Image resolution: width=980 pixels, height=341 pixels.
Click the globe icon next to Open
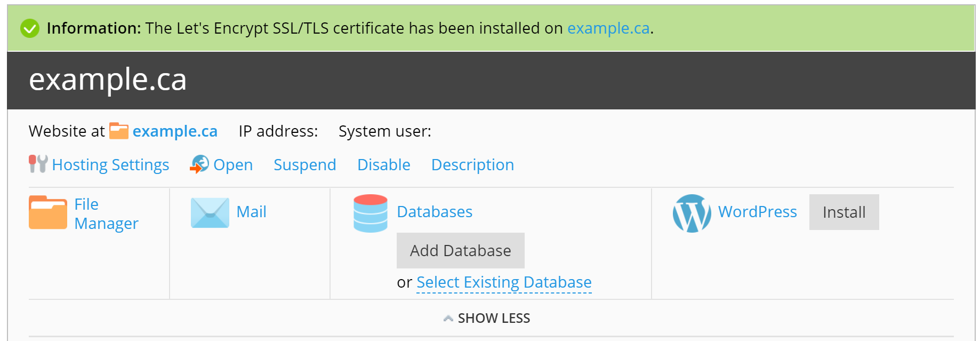(x=199, y=164)
